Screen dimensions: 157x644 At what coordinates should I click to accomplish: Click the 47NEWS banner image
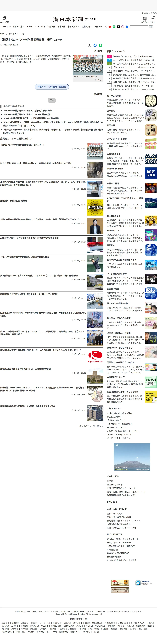pos(120,583)
